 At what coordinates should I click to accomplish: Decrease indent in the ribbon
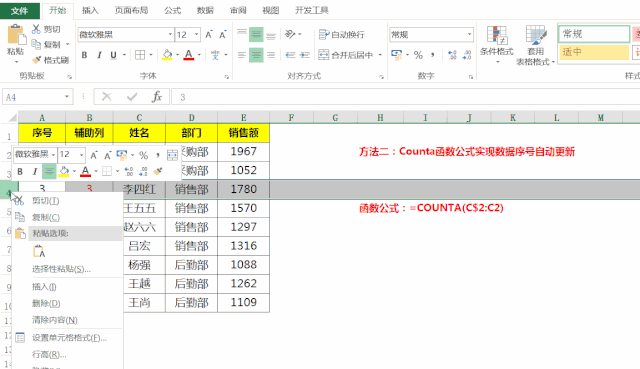290,55
